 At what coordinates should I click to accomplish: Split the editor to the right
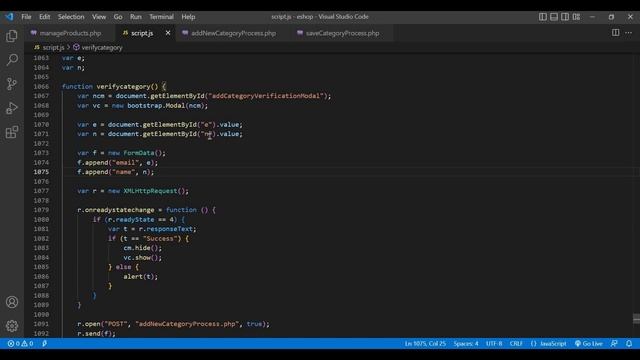tap(615, 33)
